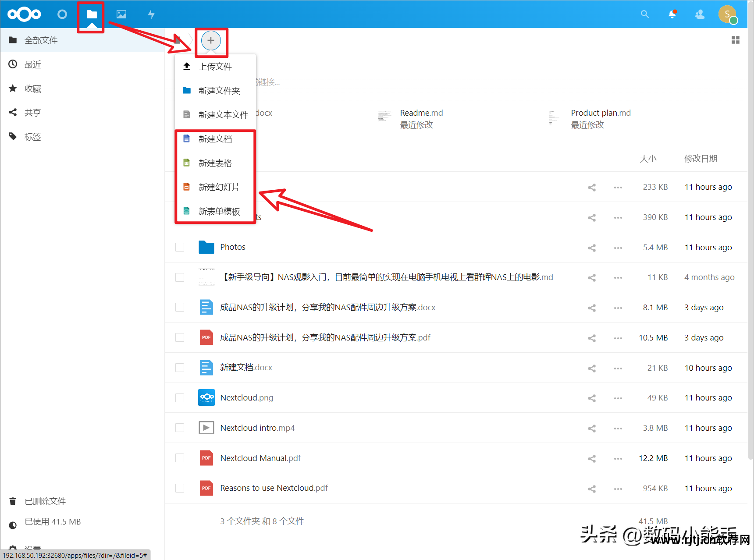The height and width of the screenshot is (560, 754).
Task: Open the Dashboard circle icon
Action: (62, 14)
